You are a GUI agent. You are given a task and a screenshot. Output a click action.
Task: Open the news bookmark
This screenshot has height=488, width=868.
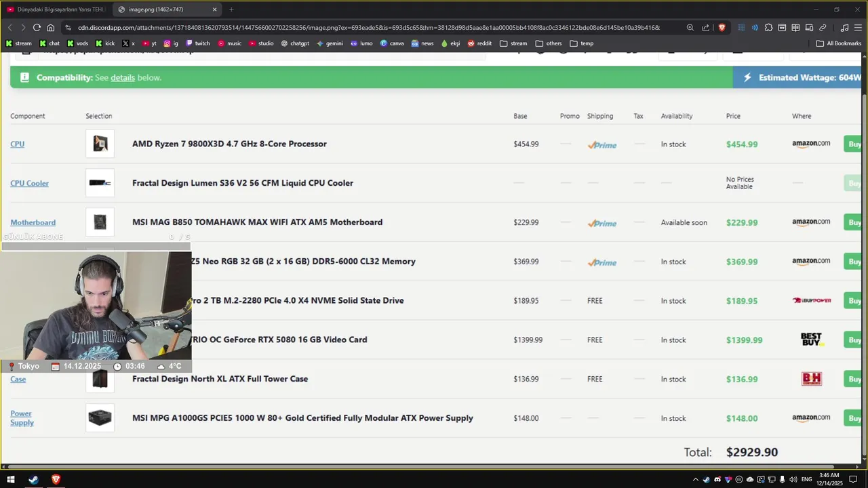click(x=422, y=43)
